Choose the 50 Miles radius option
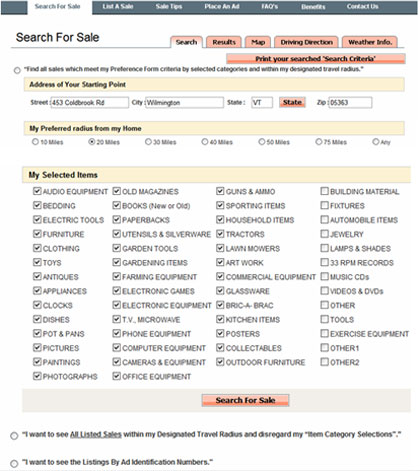Screen dimensions: 420x471 click(x=262, y=142)
